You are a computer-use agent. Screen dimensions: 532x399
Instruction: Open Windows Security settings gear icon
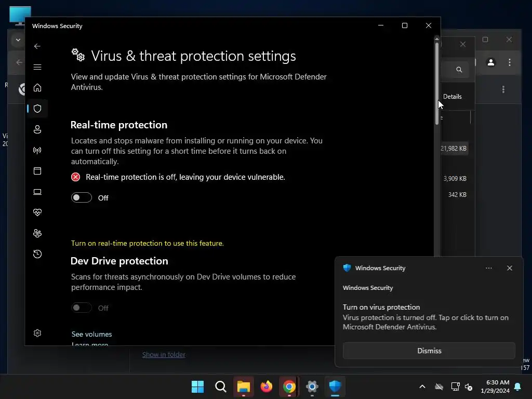37,333
